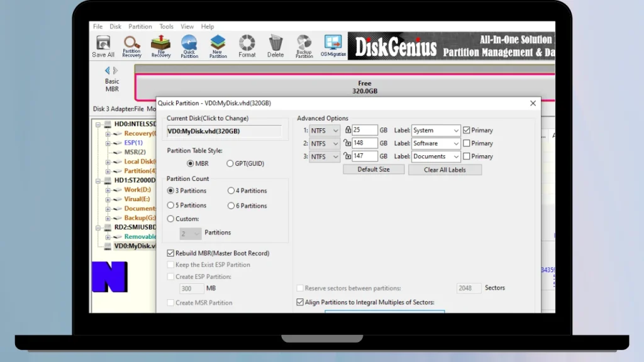Open the Software label dropdown
The height and width of the screenshot is (362, 644).
tap(456, 144)
